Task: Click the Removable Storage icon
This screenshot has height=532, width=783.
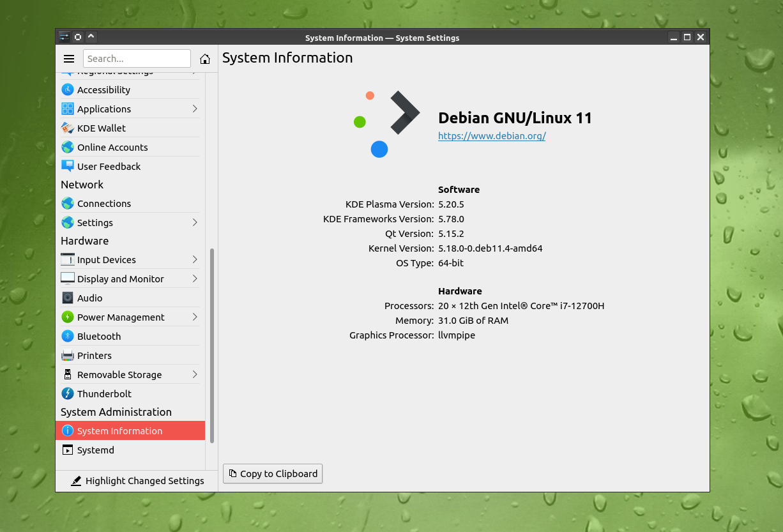Action: pyautogui.click(x=68, y=374)
